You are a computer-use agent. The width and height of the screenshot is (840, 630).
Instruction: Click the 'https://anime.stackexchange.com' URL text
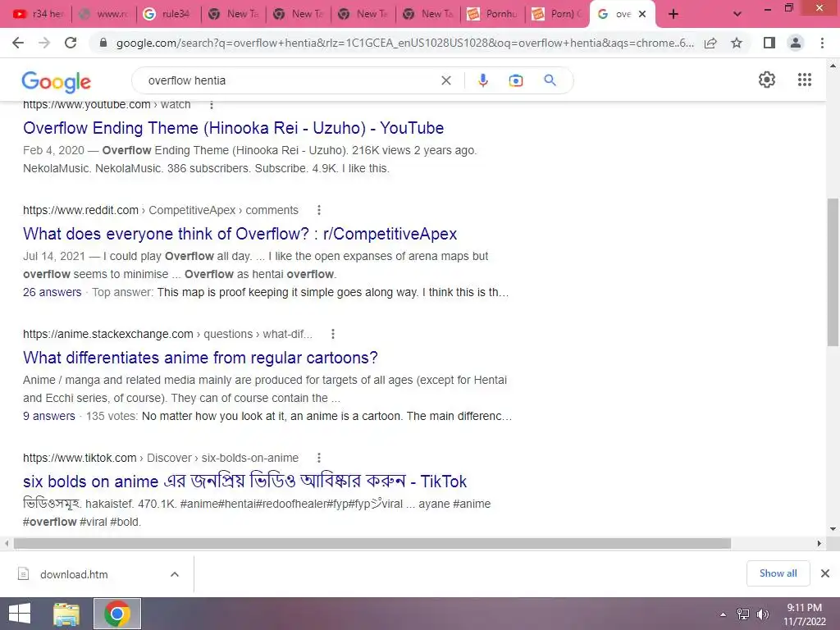click(107, 334)
